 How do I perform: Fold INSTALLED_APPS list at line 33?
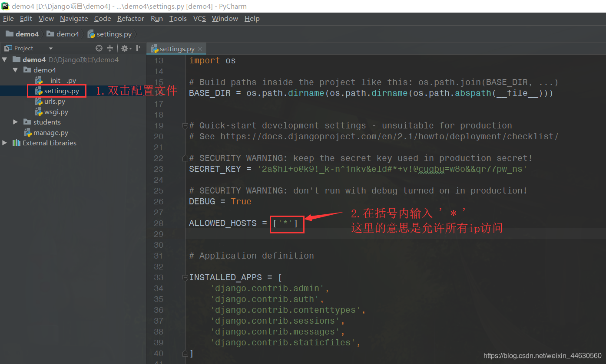pyautogui.click(x=185, y=277)
